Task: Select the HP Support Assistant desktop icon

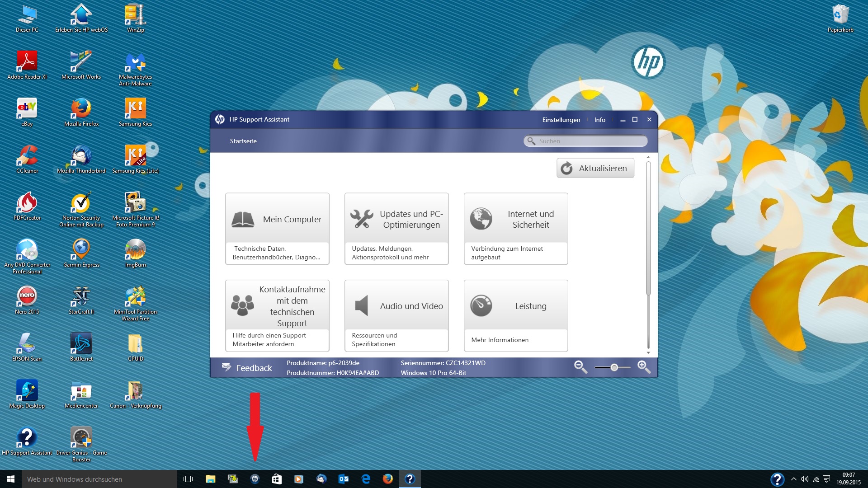Action: point(27,441)
